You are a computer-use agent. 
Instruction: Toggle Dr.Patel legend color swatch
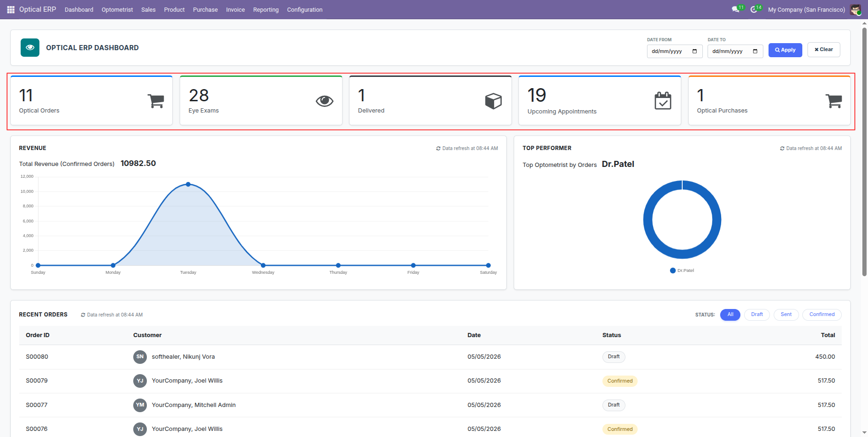[673, 271]
